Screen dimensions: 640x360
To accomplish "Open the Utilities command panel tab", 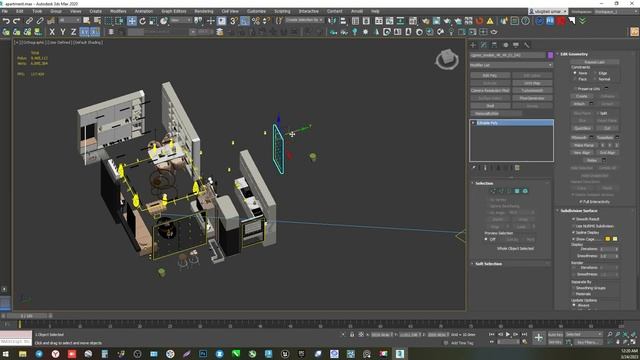I will click(527, 45).
